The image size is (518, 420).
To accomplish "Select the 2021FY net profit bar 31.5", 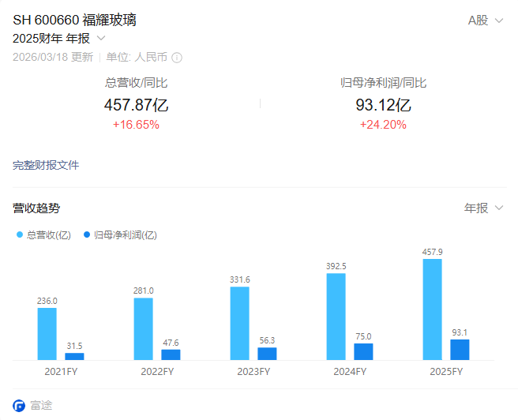I will click(74, 356).
